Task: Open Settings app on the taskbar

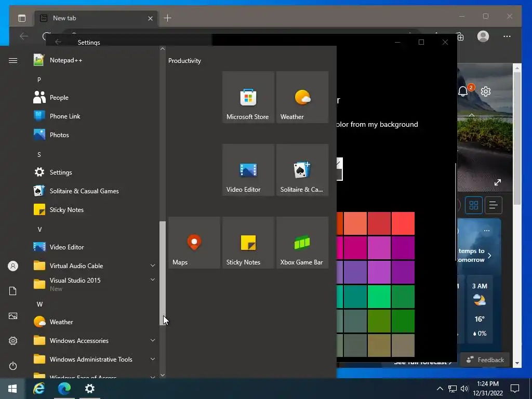Action: tap(89, 389)
